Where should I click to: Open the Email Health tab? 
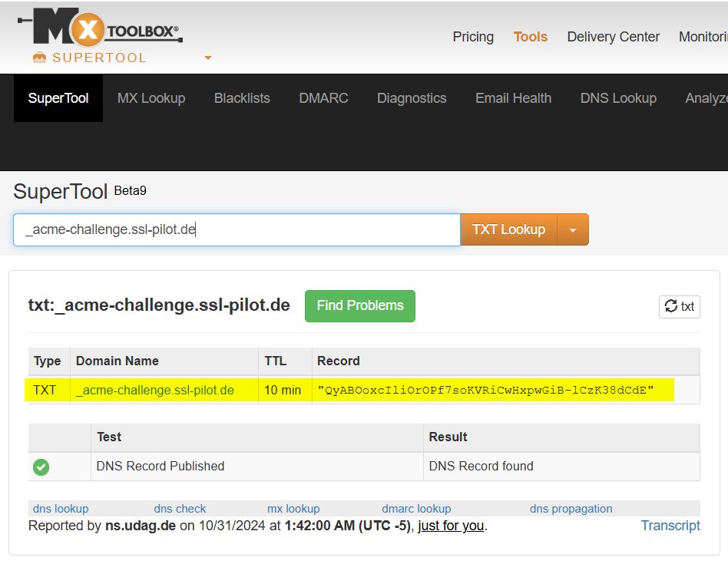tap(514, 98)
